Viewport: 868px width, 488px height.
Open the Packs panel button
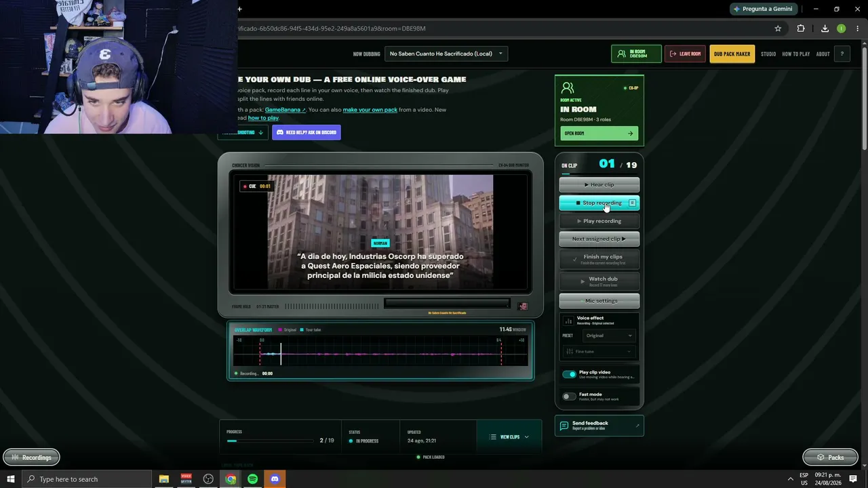[830, 457]
